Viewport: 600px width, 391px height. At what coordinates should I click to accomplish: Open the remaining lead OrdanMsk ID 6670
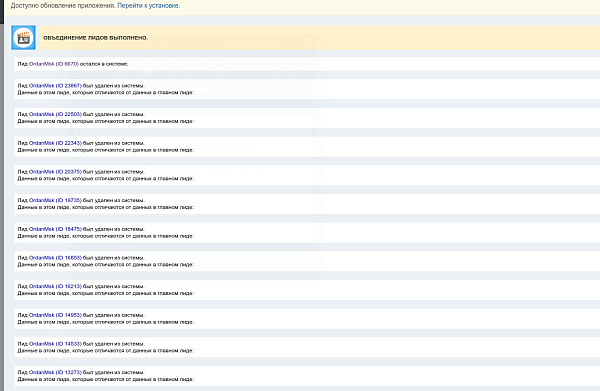pyautogui.click(x=54, y=64)
